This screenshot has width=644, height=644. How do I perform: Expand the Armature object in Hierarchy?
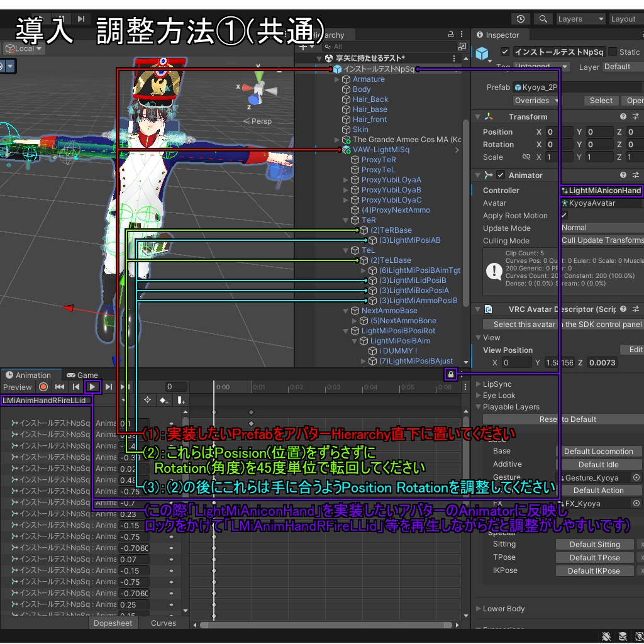337,79
